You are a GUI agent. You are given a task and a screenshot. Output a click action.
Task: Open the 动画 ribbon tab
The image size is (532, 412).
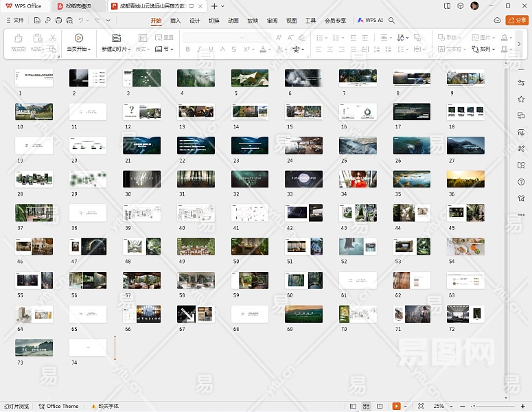pyautogui.click(x=233, y=21)
